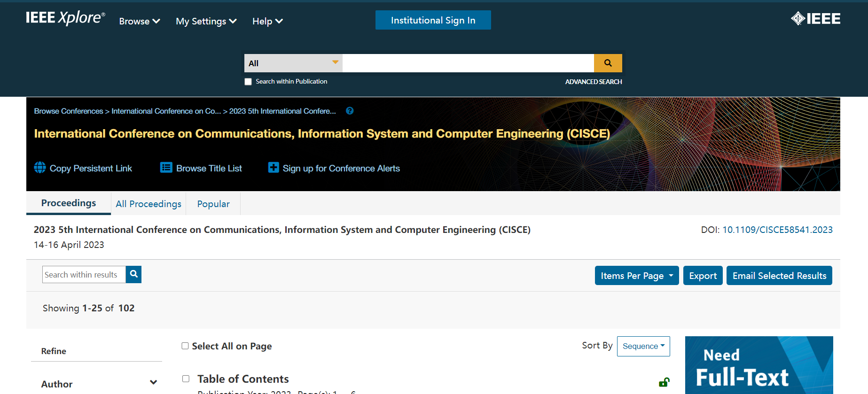This screenshot has height=394, width=868.
Task: Open the ADVANCED SEARCH link
Action: coord(594,82)
